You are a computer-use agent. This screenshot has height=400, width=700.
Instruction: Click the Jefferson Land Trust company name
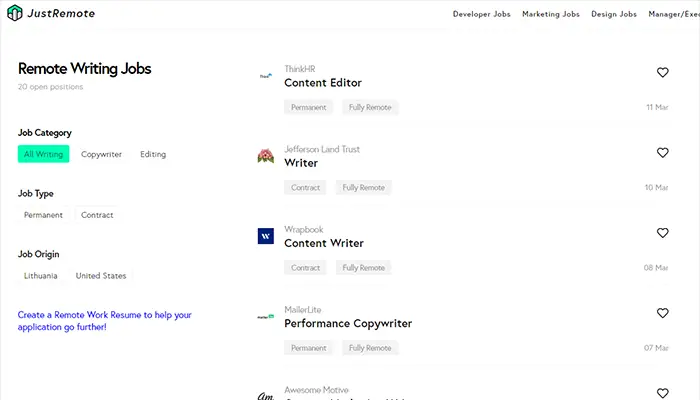click(322, 149)
